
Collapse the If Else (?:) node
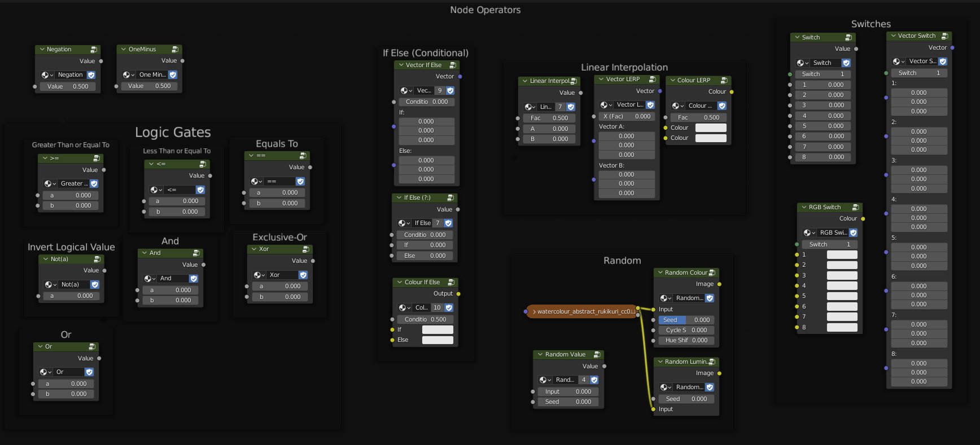[399, 198]
